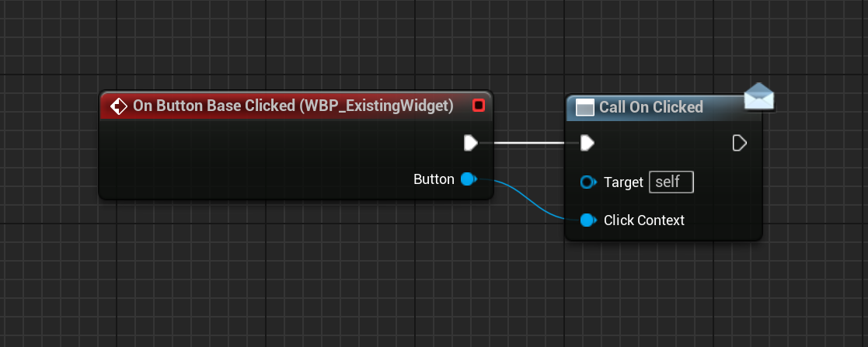The height and width of the screenshot is (347, 868).
Task: Click the Button pin label text
Action: pos(434,179)
